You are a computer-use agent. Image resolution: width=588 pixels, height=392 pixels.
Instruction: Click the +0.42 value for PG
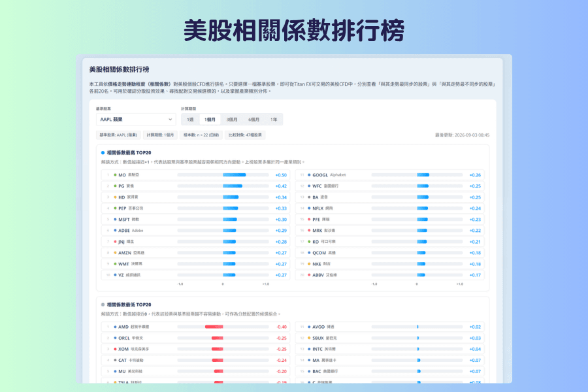click(x=281, y=186)
